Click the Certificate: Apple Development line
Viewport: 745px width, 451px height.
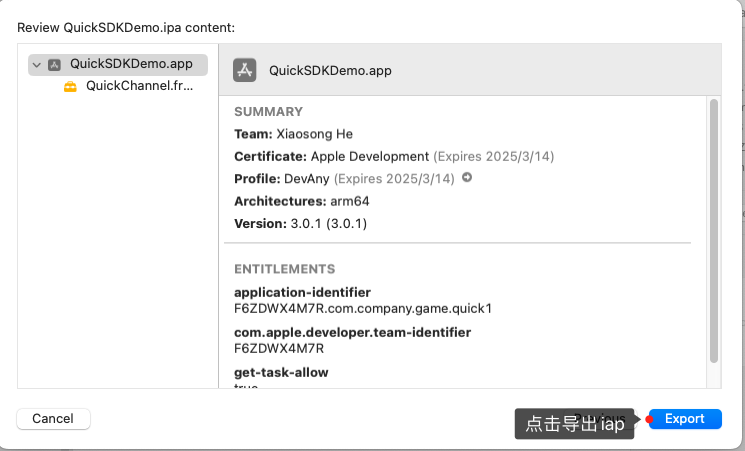coord(394,156)
